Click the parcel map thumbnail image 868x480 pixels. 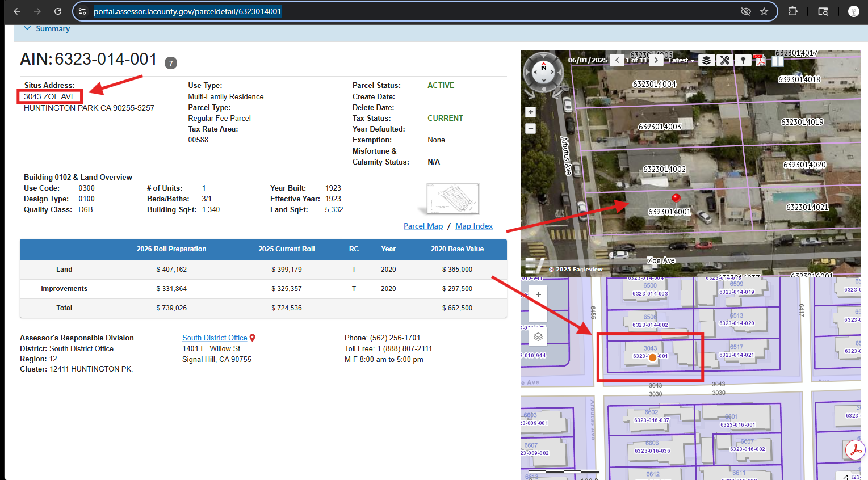tap(452, 199)
